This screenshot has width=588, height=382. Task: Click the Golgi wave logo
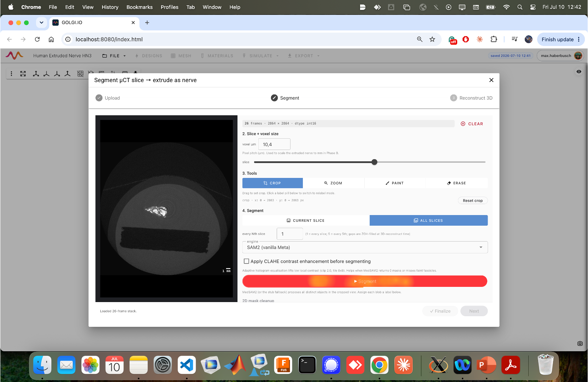[14, 56]
